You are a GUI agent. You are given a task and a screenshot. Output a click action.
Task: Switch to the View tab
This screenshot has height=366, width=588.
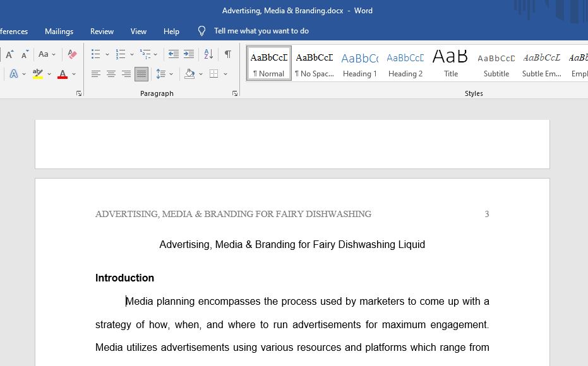(x=138, y=32)
